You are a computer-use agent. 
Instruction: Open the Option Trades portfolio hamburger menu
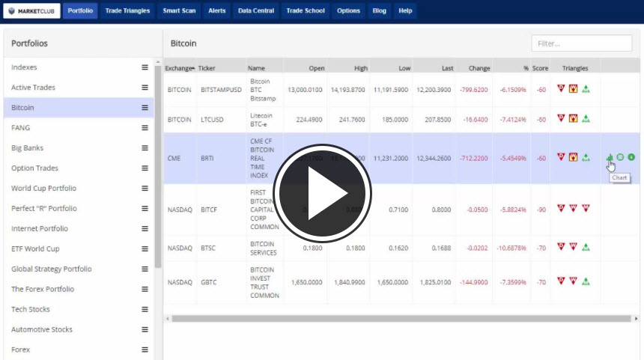pyautogui.click(x=145, y=168)
